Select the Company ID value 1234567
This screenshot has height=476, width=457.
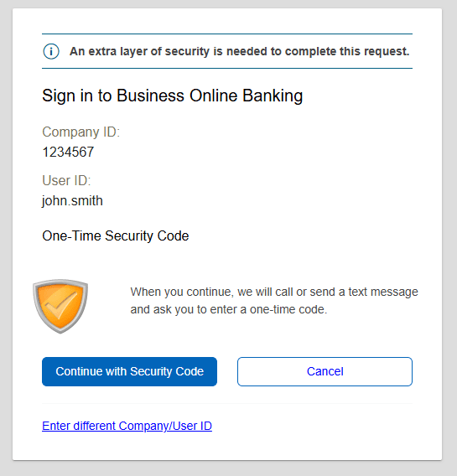pyautogui.click(x=68, y=152)
